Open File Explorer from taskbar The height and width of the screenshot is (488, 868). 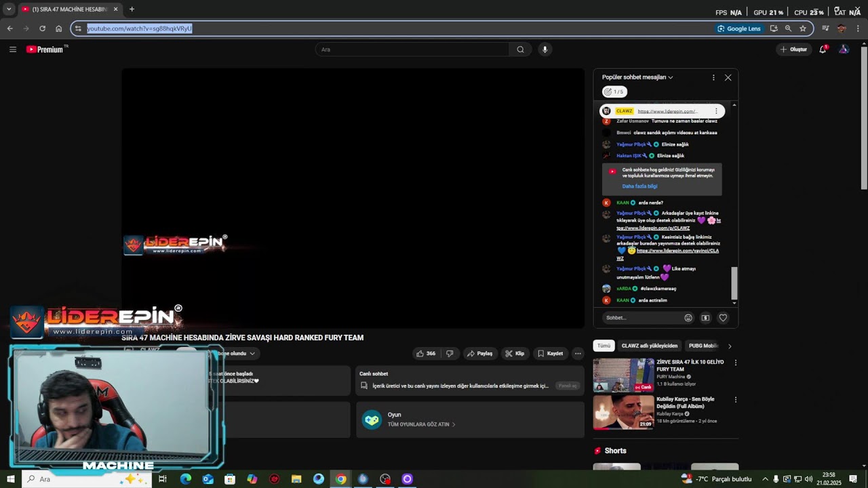coord(296,479)
